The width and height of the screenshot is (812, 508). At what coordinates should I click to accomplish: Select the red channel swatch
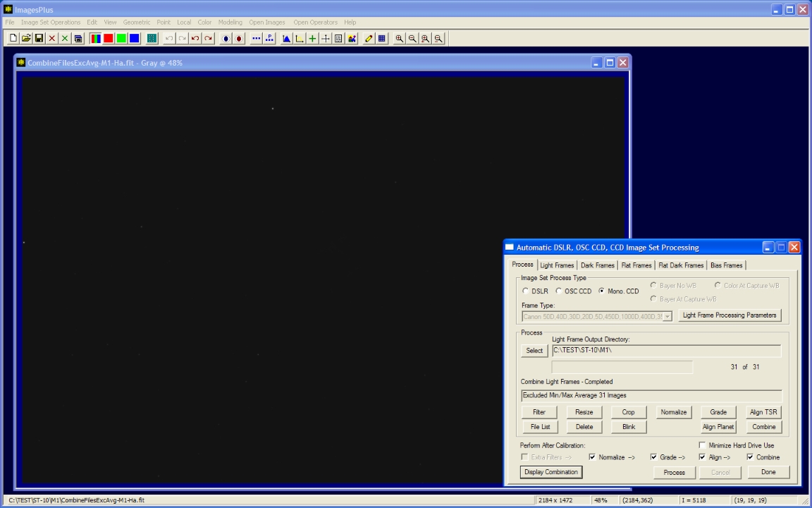(109, 38)
